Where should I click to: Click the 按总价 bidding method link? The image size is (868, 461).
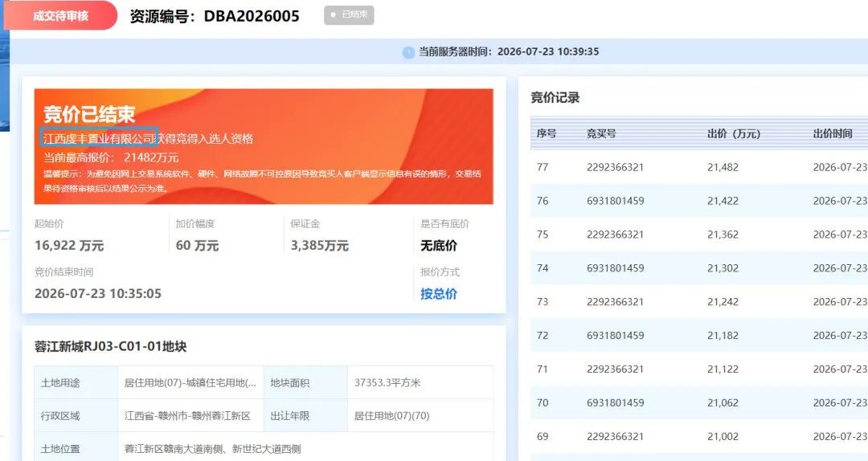click(439, 294)
